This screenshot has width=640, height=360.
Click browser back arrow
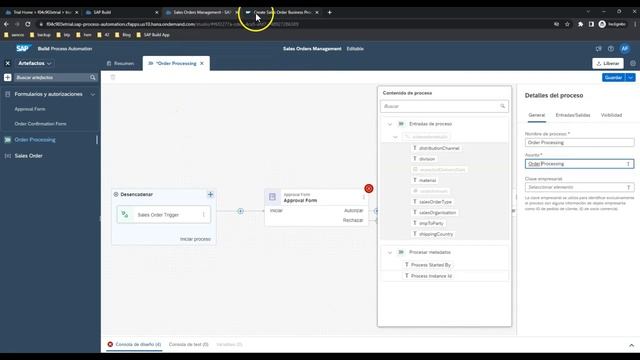pyautogui.click(x=6, y=24)
